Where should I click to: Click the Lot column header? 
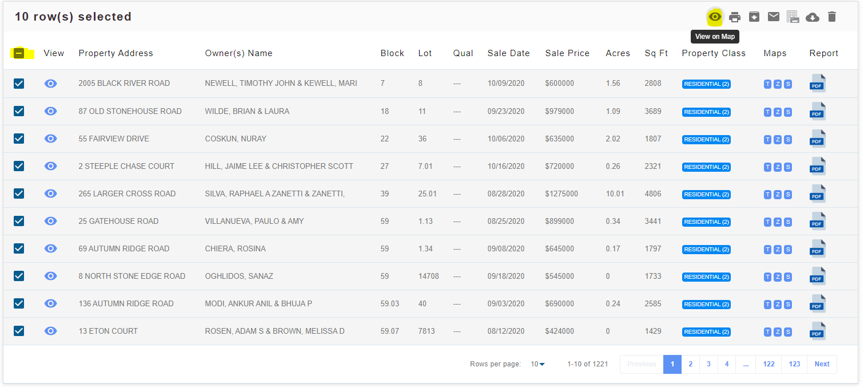pyautogui.click(x=425, y=53)
